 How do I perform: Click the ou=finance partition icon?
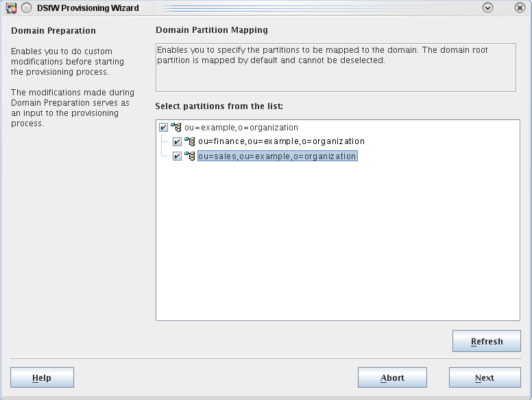pyautogui.click(x=190, y=141)
